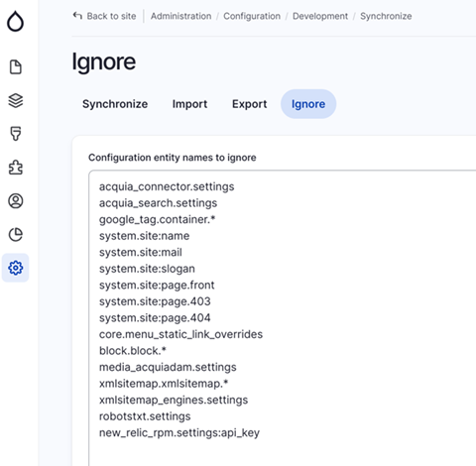Click the 'acquia_connector.settings' line
476x466 pixels.
(x=167, y=186)
